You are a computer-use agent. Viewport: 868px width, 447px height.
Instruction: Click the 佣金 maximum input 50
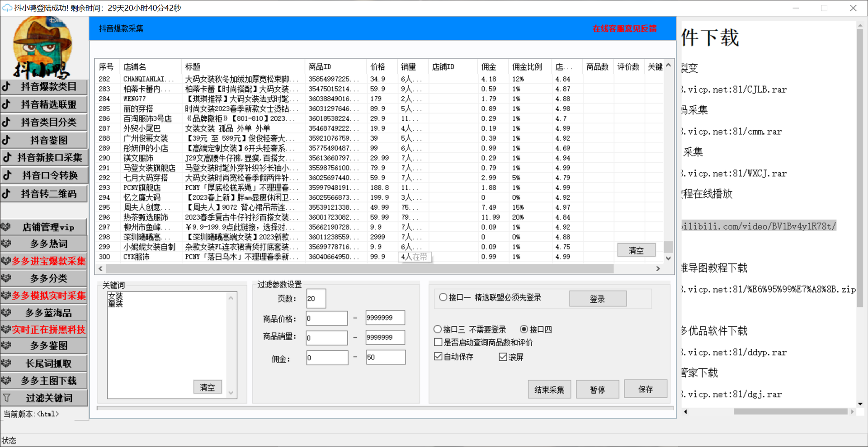[385, 357]
